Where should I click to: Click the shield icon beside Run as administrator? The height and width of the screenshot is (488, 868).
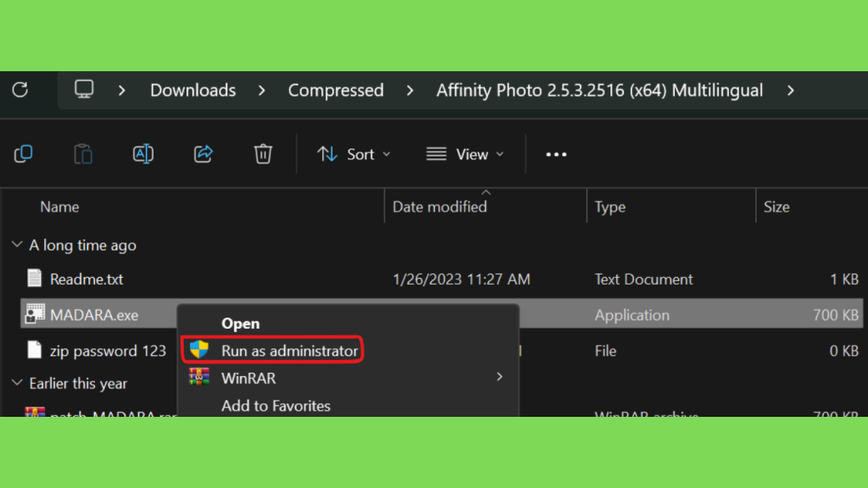[199, 350]
